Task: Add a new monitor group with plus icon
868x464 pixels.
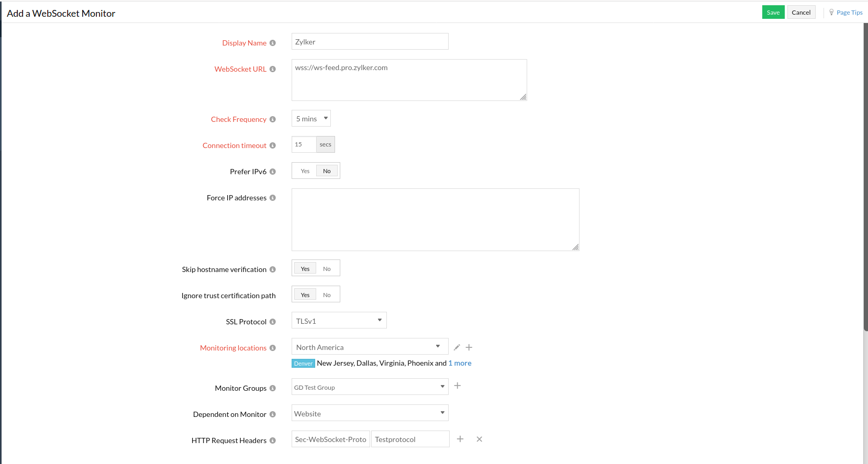Action: pos(458,386)
